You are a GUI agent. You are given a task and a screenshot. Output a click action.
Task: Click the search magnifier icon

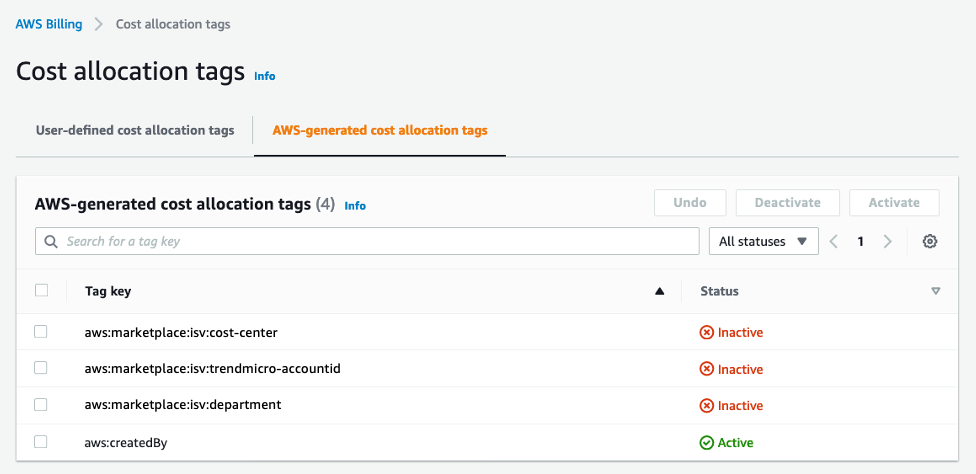(51, 241)
